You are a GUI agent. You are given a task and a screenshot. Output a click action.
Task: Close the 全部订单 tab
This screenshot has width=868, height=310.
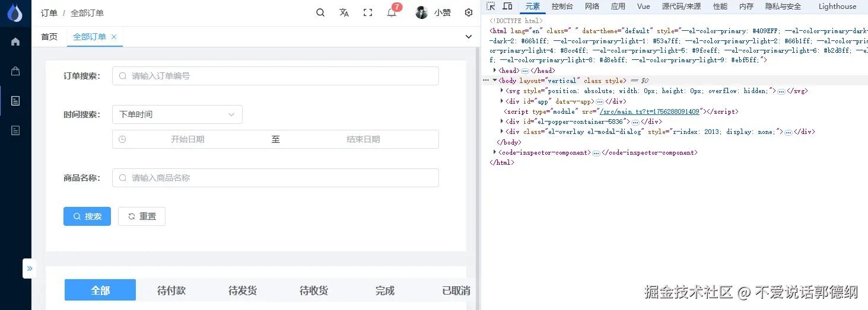tap(114, 37)
